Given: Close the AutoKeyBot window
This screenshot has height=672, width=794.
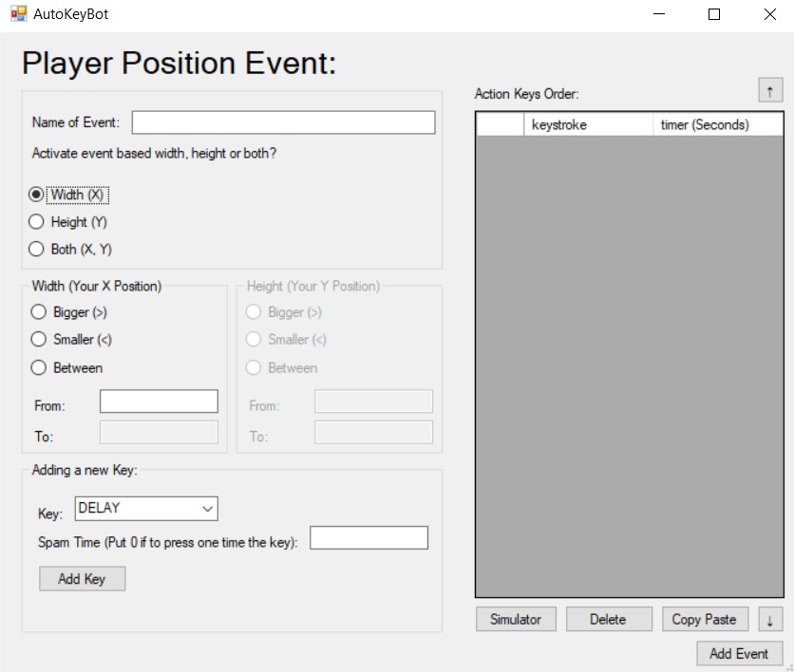Looking at the screenshot, I should pos(769,14).
